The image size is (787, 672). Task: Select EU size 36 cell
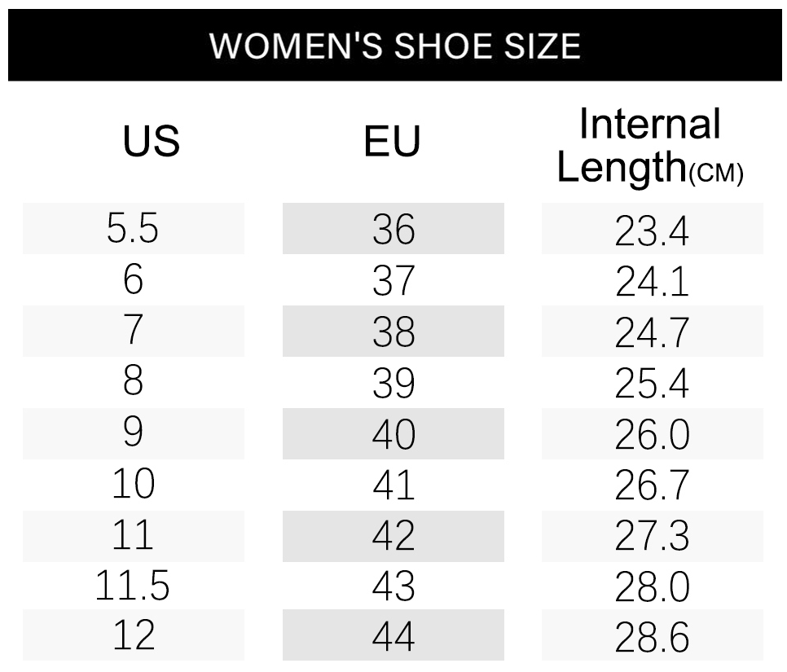[393, 229]
